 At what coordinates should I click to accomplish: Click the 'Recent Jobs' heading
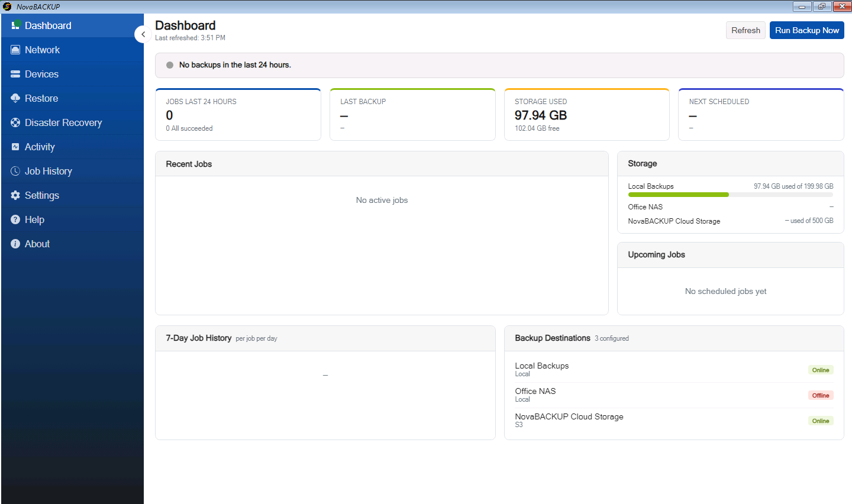tap(189, 164)
